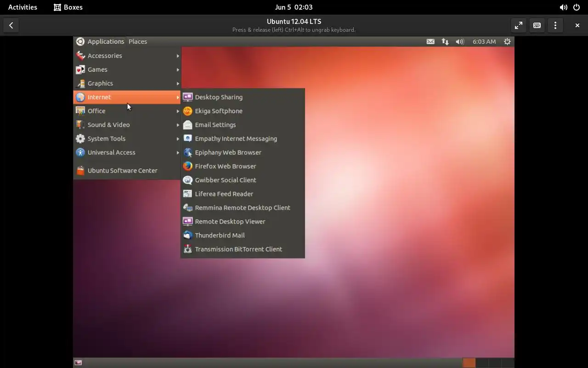Open Email Settings entry
This screenshot has width=588, height=368.
[243, 125]
